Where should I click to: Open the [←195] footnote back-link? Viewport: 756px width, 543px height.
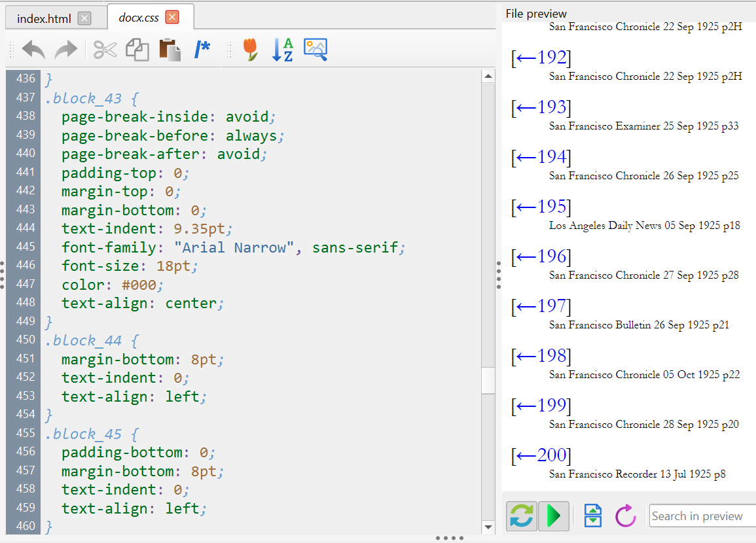[541, 207]
